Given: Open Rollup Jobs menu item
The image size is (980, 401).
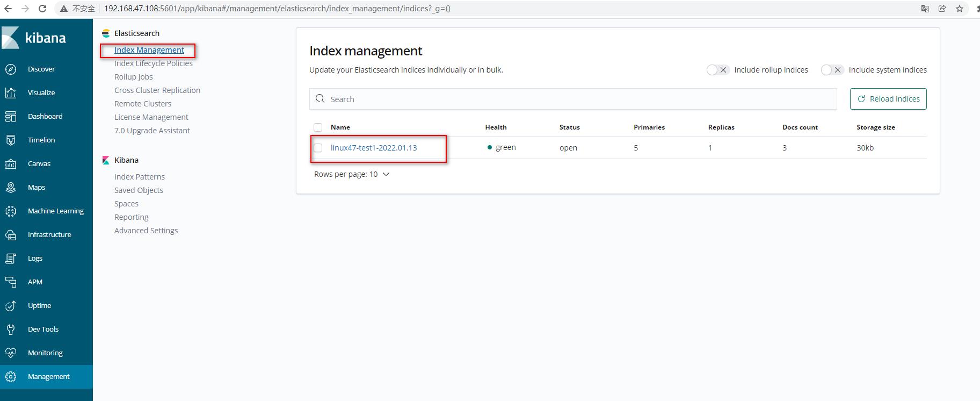Looking at the screenshot, I should tap(134, 77).
